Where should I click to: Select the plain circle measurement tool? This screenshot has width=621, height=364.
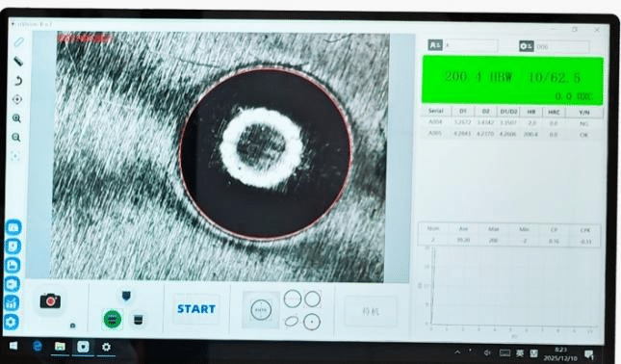pyautogui.click(x=313, y=299)
